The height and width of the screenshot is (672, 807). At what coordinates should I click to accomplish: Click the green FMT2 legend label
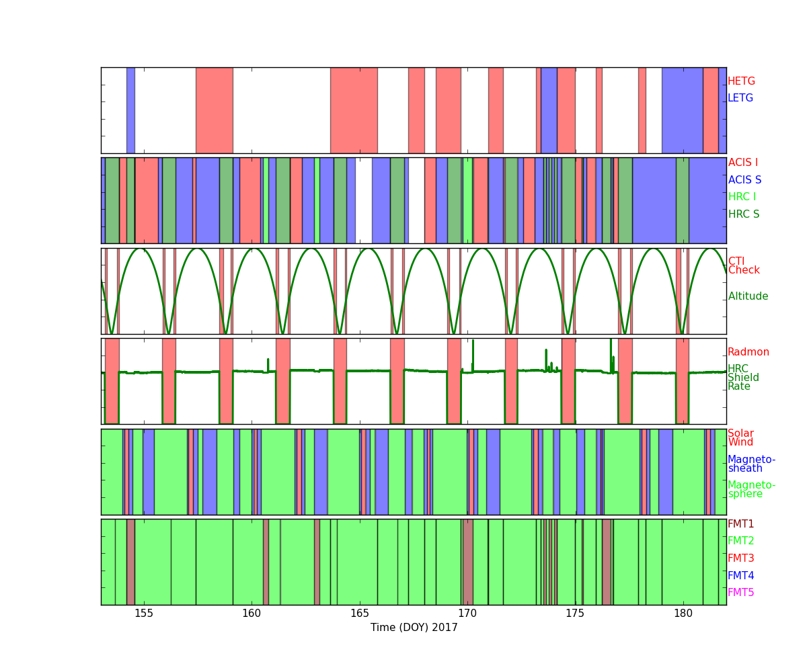[740, 541]
